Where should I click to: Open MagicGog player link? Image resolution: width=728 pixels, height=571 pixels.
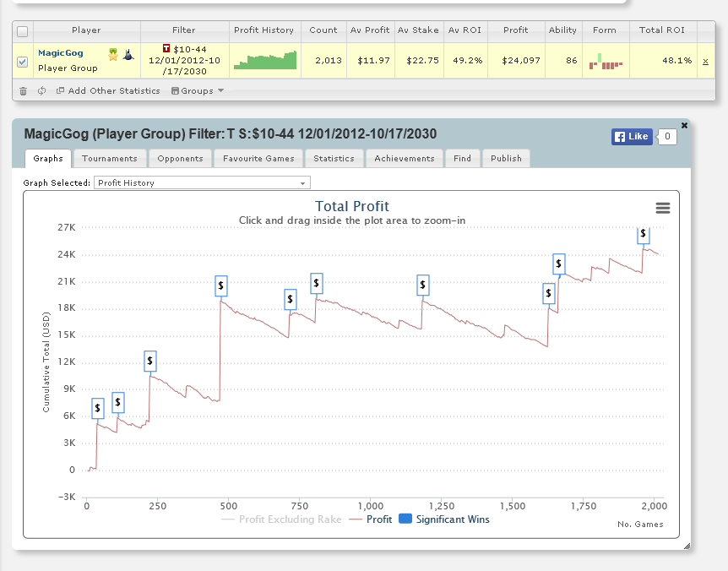click(61, 53)
